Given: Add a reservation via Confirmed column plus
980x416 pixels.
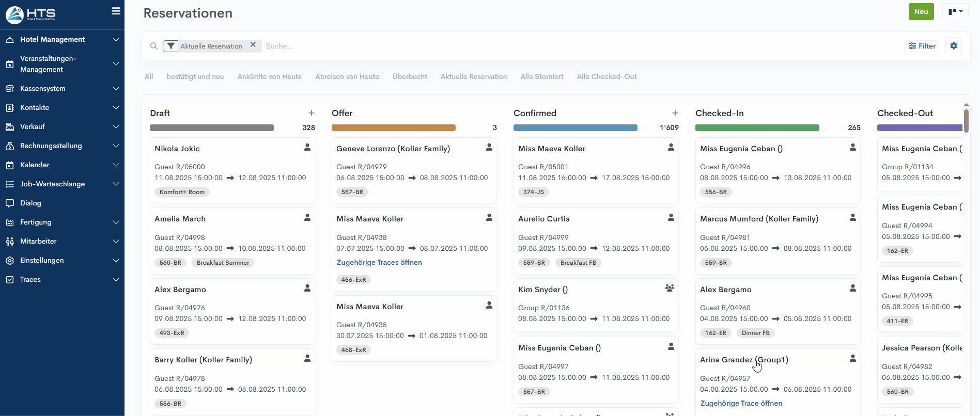Looking at the screenshot, I should click(675, 113).
